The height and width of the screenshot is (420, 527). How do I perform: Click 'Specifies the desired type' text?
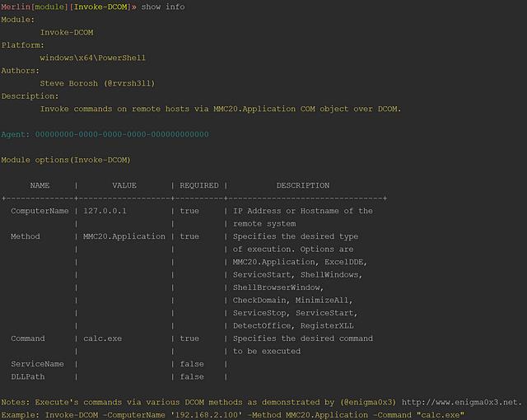click(296, 236)
